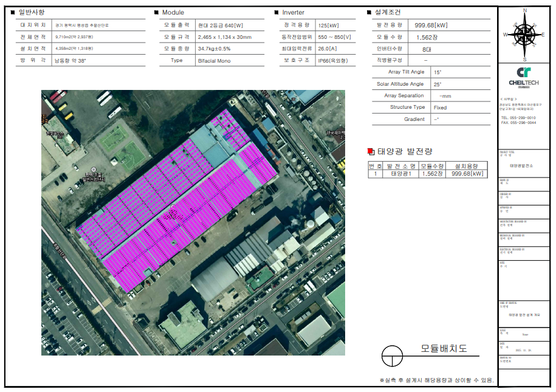556x392 pixels.
Task: Click the 125[kW] inverter rating cell
Action: point(328,25)
